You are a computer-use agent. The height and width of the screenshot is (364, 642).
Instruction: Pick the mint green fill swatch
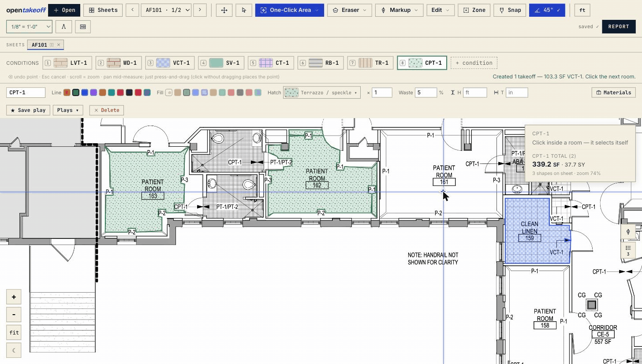pyautogui.click(x=222, y=93)
